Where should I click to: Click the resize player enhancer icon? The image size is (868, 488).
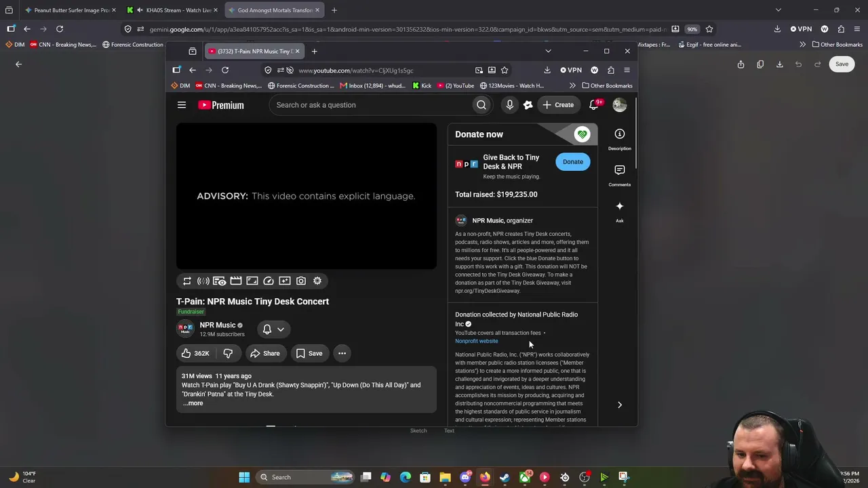click(x=252, y=281)
